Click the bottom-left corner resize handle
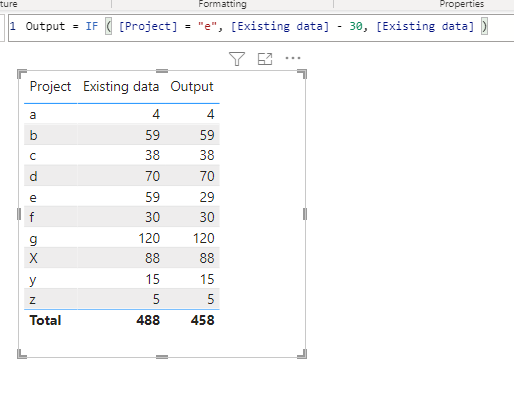Viewport: 514px width, 401px height. [22, 354]
